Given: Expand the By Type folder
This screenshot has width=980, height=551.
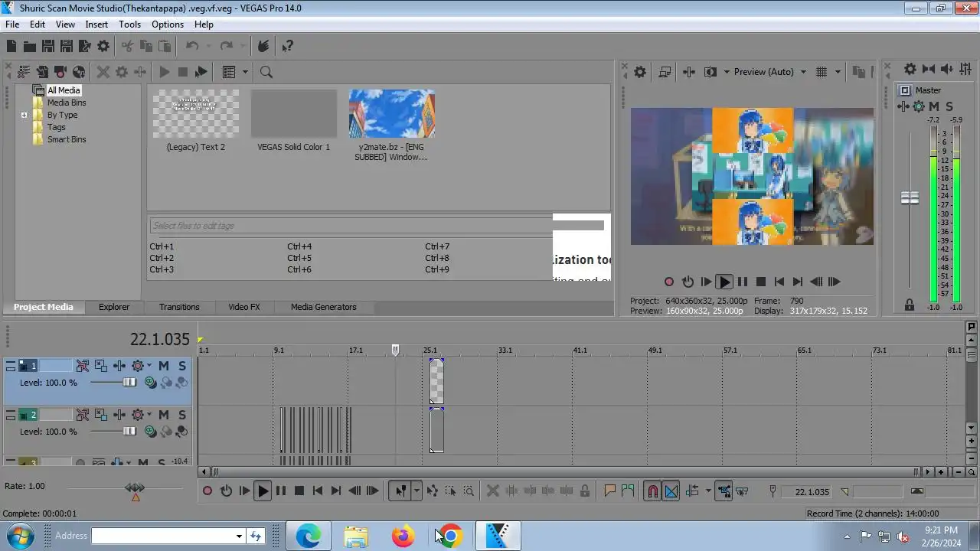Looking at the screenshot, I should (x=24, y=116).
